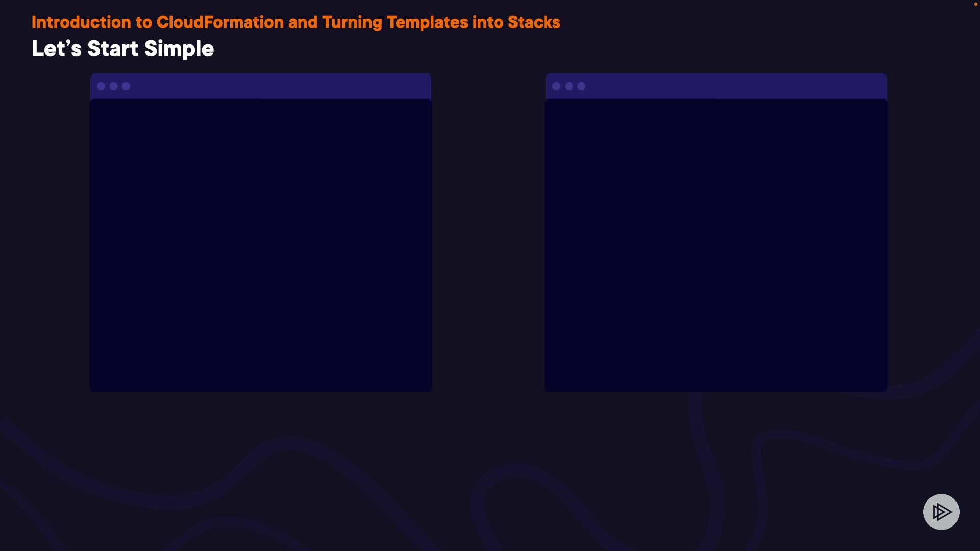The width and height of the screenshot is (980, 551).
Task: Click the word "Introduction" in orange title
Action: pos(81,22)
